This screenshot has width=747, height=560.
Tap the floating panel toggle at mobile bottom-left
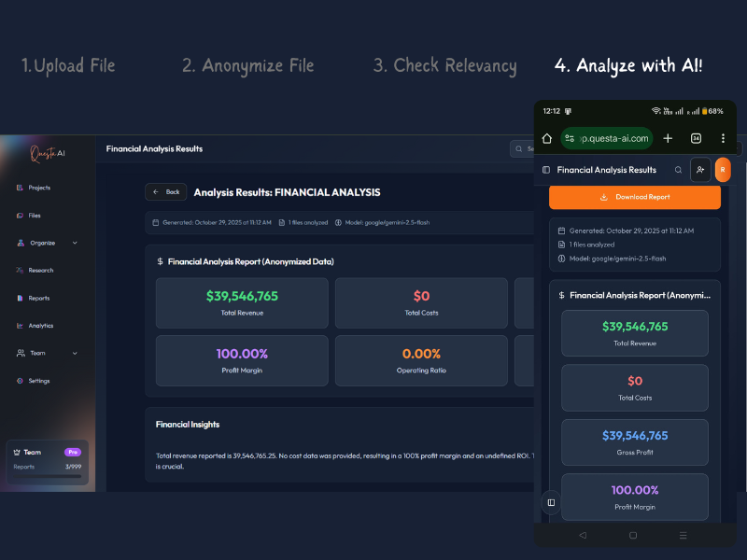(x=551, y=502)
